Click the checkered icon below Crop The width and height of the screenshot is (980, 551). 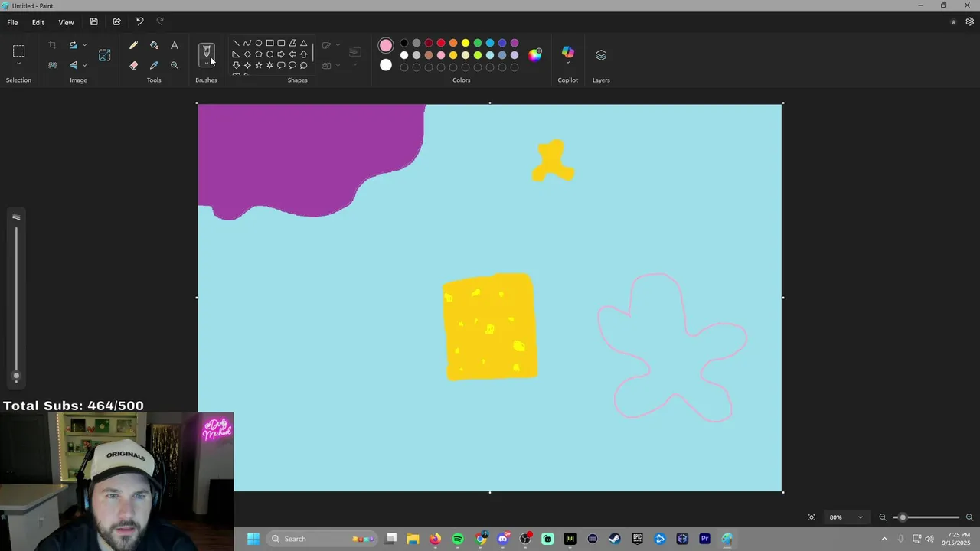(x=52, y=65)
